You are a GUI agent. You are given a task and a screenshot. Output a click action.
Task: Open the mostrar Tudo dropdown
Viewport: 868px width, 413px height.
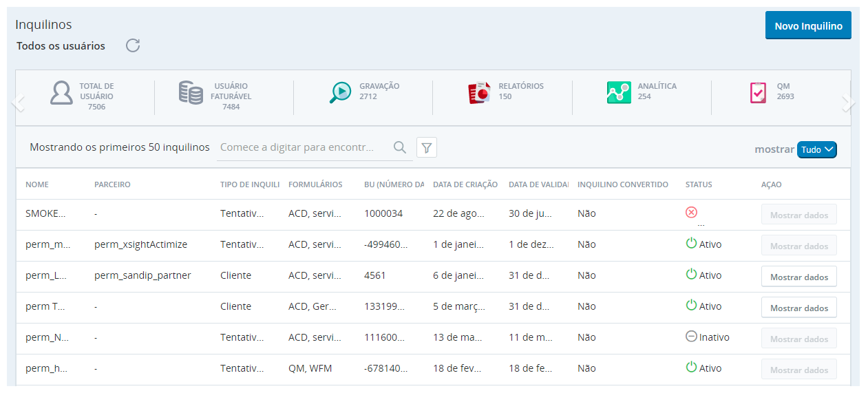(817, 149)
